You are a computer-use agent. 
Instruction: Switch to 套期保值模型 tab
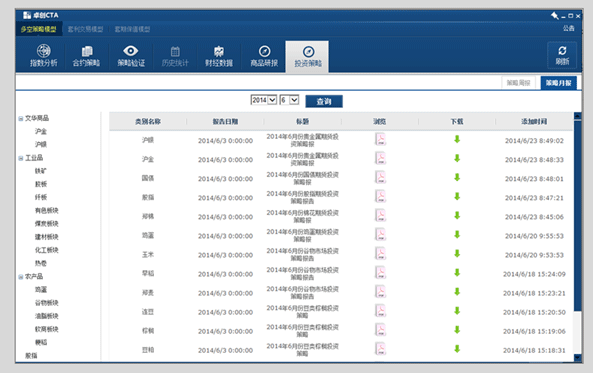[132, 29]
